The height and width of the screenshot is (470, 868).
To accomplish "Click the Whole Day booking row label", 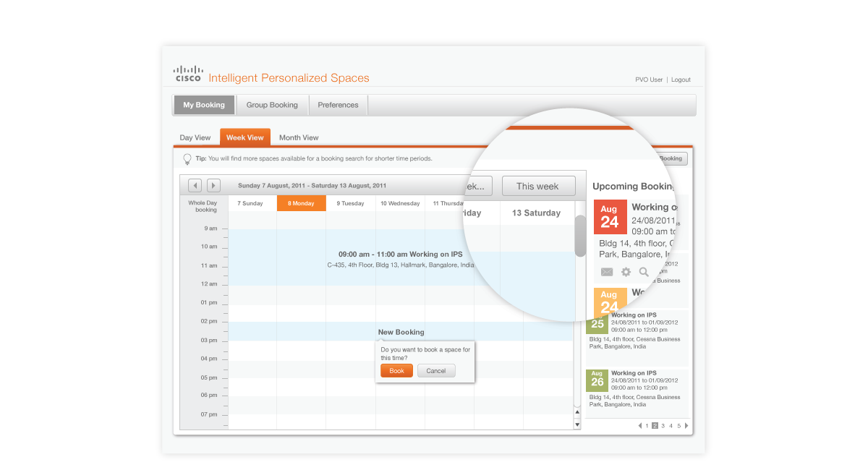I will click(203, 206).
